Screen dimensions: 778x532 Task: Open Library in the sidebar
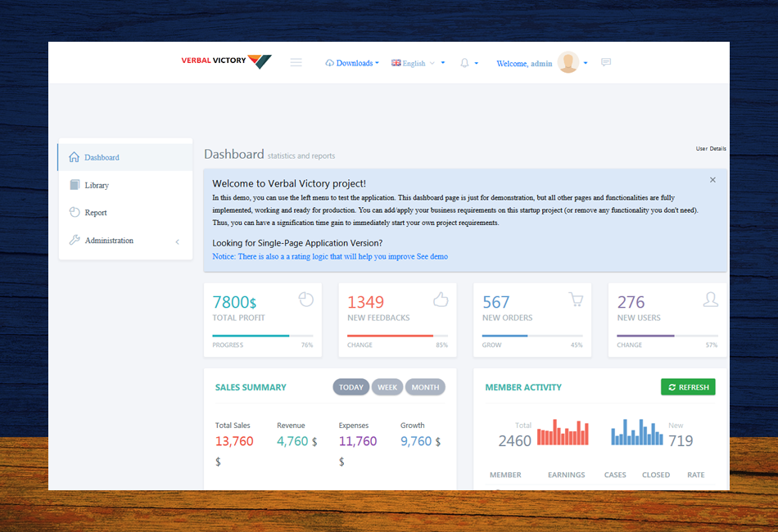click(x=97, y=185)
